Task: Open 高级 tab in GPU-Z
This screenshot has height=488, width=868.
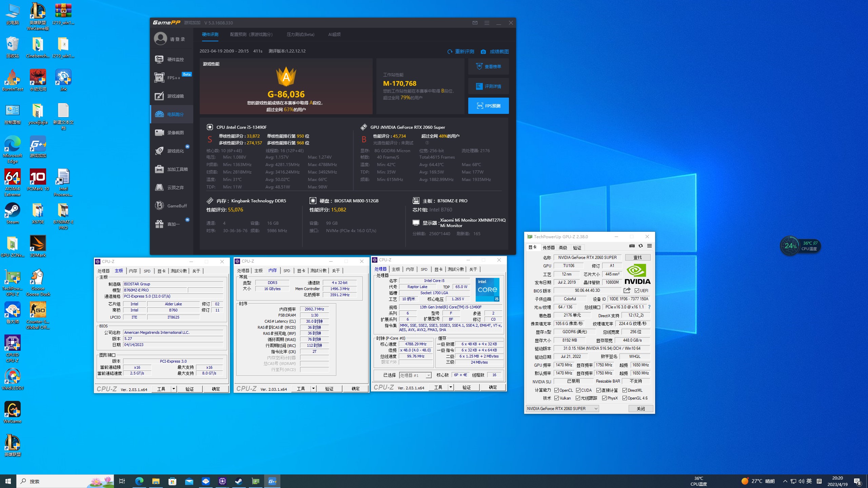Action: (563, 248)
